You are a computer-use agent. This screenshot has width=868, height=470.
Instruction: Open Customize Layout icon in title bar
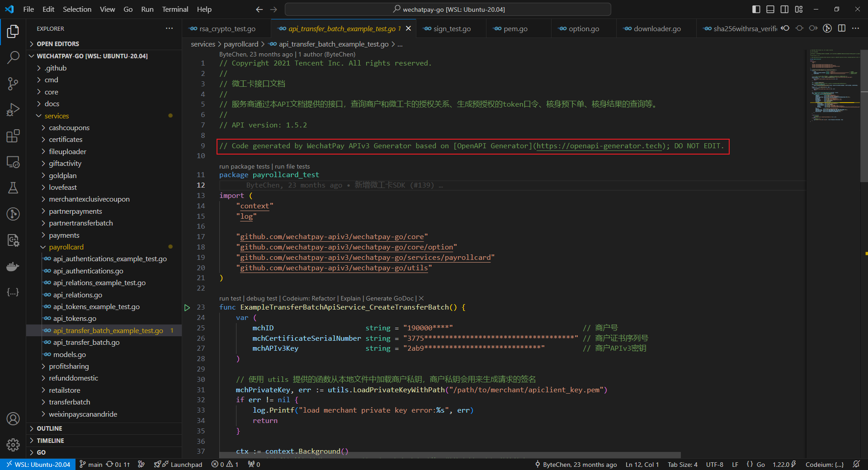799,9
